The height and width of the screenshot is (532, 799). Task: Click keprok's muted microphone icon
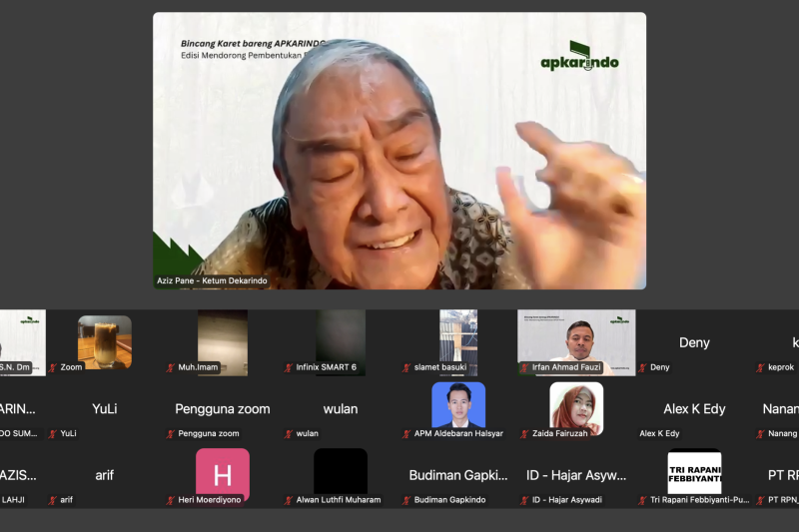760,367
